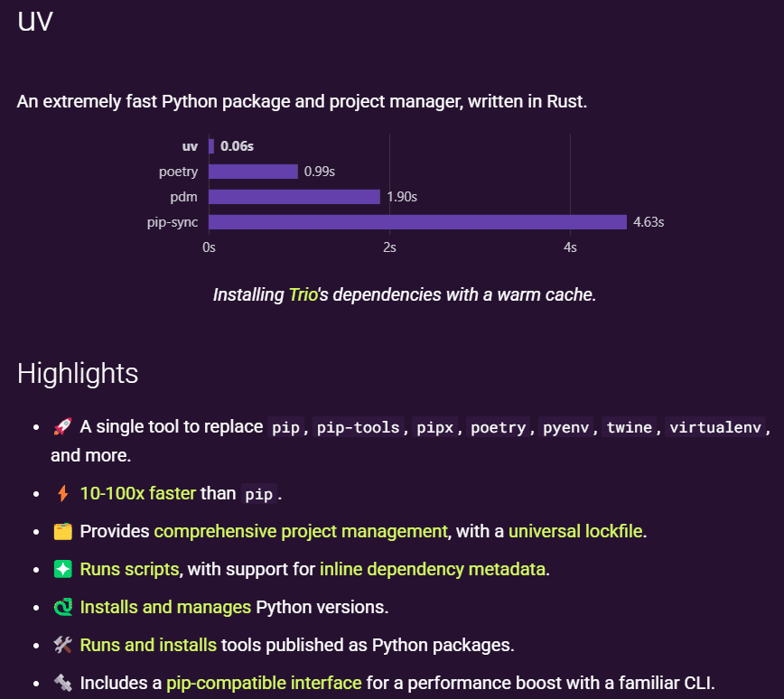Click the hammer and wrench emoji icon

pos(62,645)
